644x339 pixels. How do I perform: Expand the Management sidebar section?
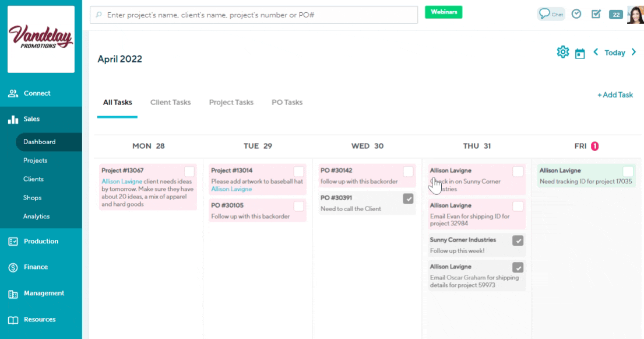point(44,293)
